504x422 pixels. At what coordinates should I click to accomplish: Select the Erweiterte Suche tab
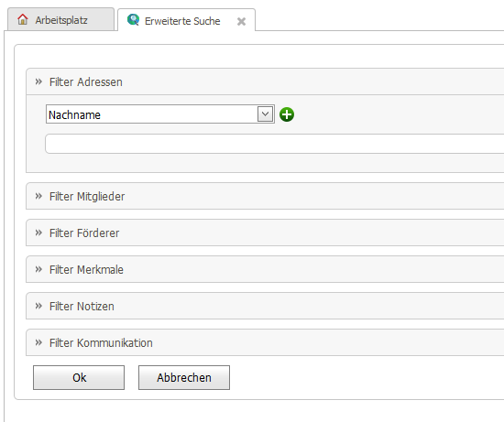coord(186,20)
